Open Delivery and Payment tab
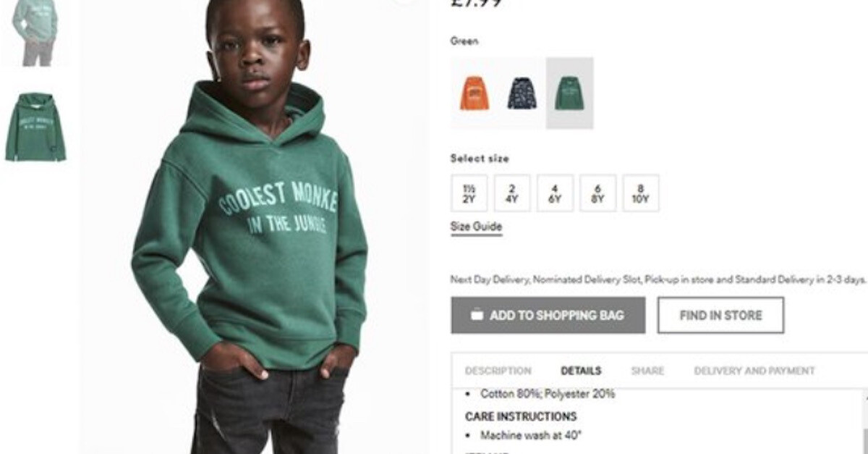The height and width of the screenshot is (454, 868). tap(754, 371)
